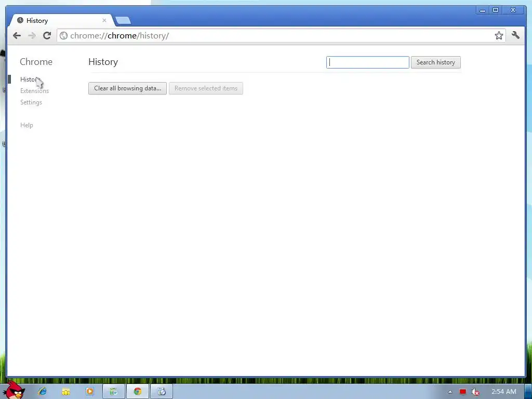Open the Chrome wrench menu
The image size is (532, 399).
coord(516,35)
